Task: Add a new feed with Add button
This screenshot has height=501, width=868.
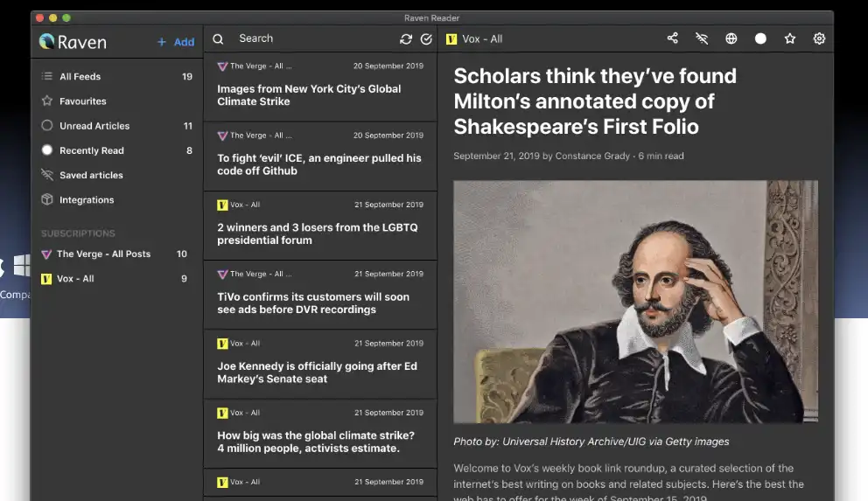Action: point(176,42)
